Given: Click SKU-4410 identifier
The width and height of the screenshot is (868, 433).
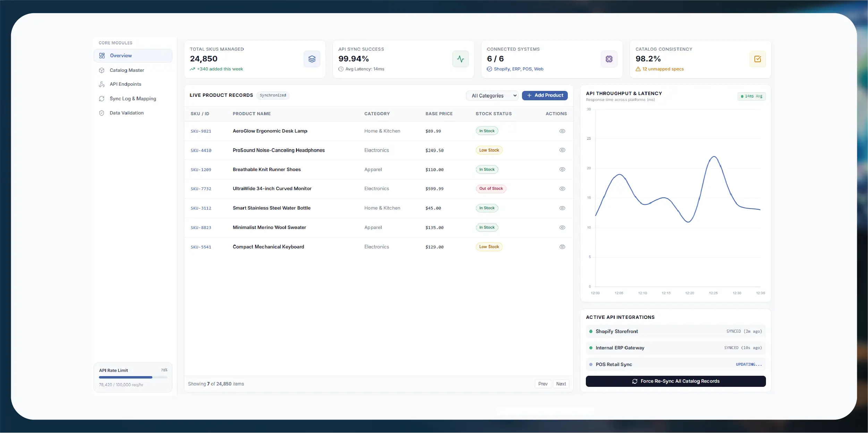Looking at the screenshot, I should click(x=201, y=151).
